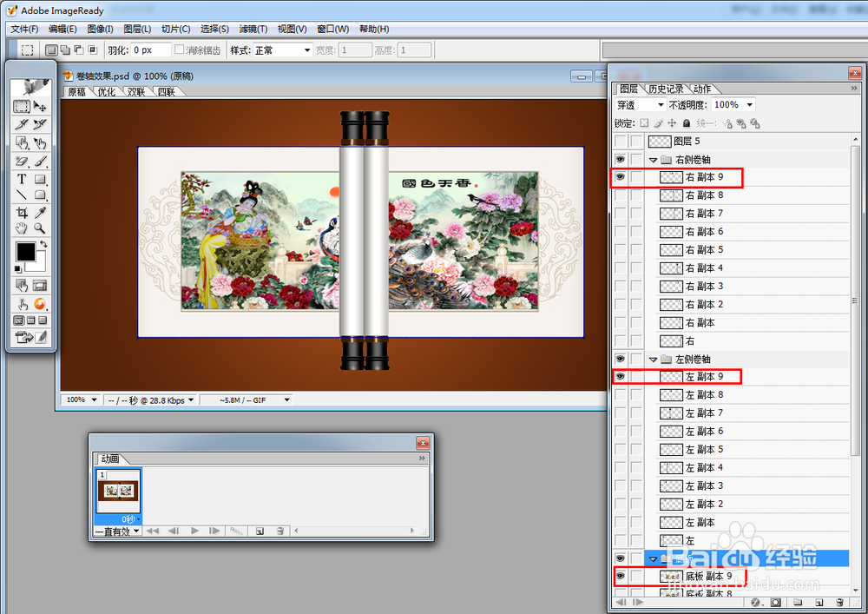Select the Eraser tool
Image resolution: width=868 pixels, height=614 pixels.
[22, 162]
